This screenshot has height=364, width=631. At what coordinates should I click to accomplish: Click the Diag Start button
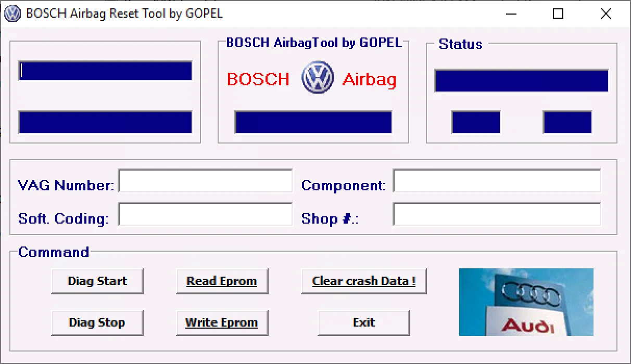(x=97, y=281)
